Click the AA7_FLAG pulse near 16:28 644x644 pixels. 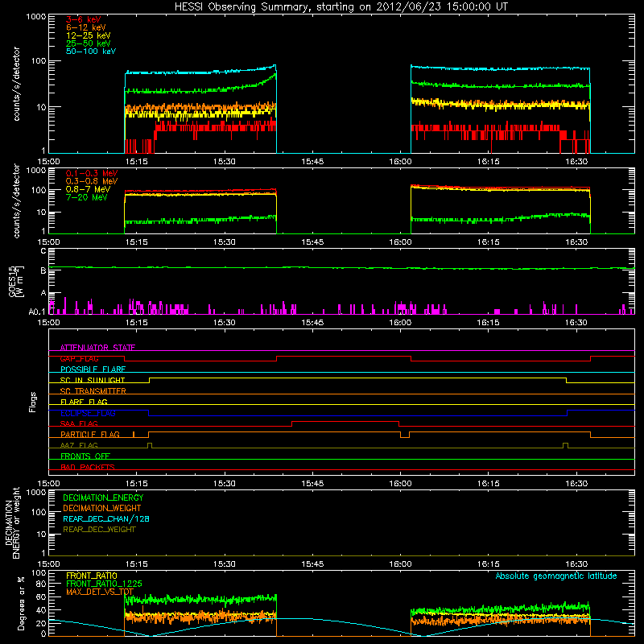pos(566,444)
